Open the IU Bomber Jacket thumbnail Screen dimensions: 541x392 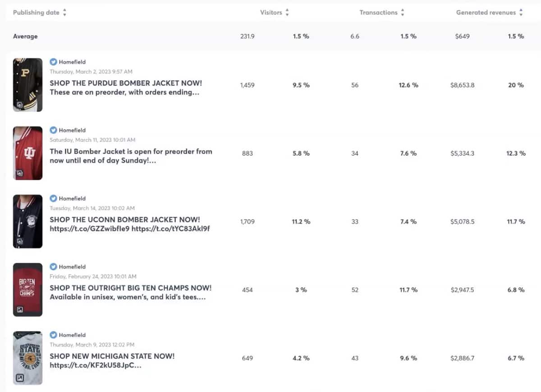tap(28, 153)
